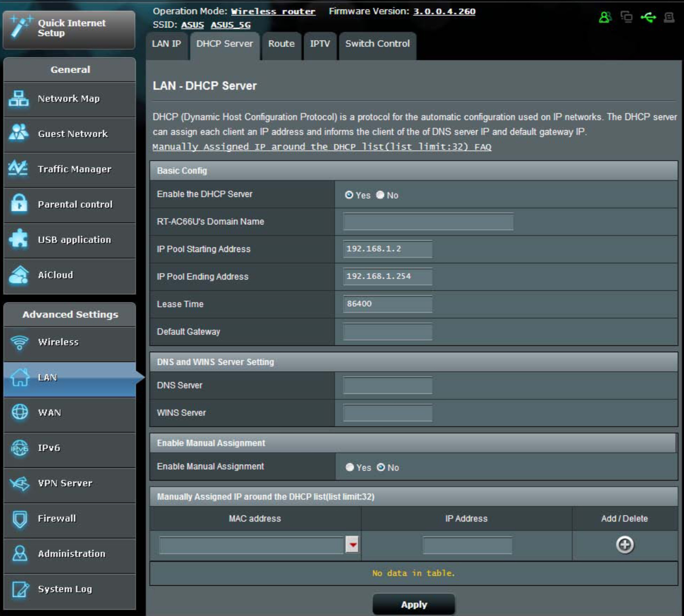Image resolution: width=684 pixels, height=616 pixels.
Task: Set Enable Manual Assignment to Yes
Action: 349,467
